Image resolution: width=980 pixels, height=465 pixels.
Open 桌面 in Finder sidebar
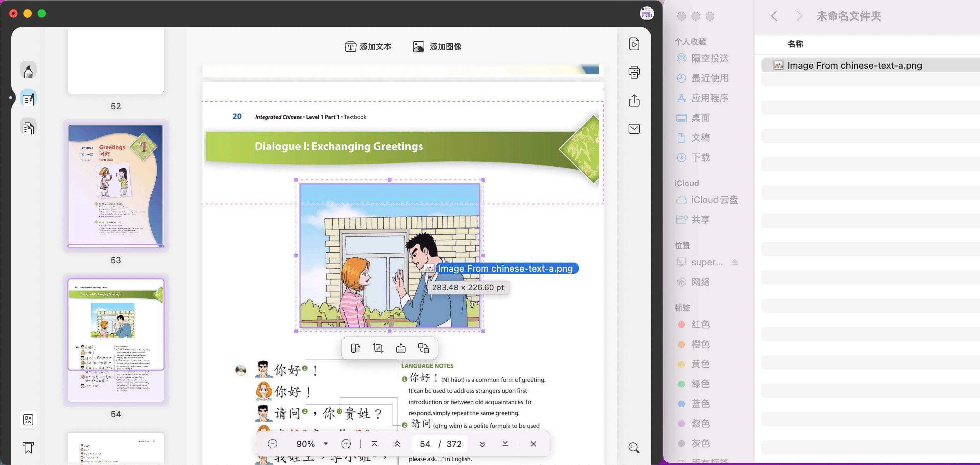click(x=694, y=118)
